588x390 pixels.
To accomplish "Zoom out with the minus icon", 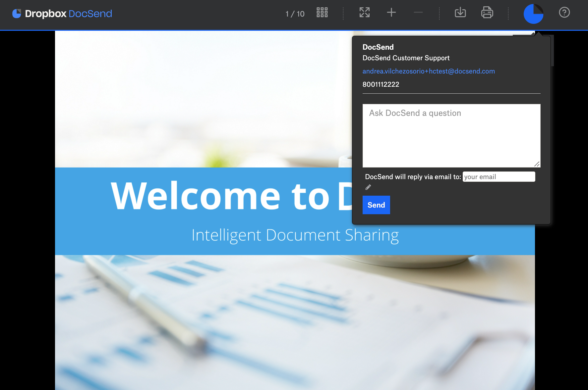I will [x=418, y=13].
